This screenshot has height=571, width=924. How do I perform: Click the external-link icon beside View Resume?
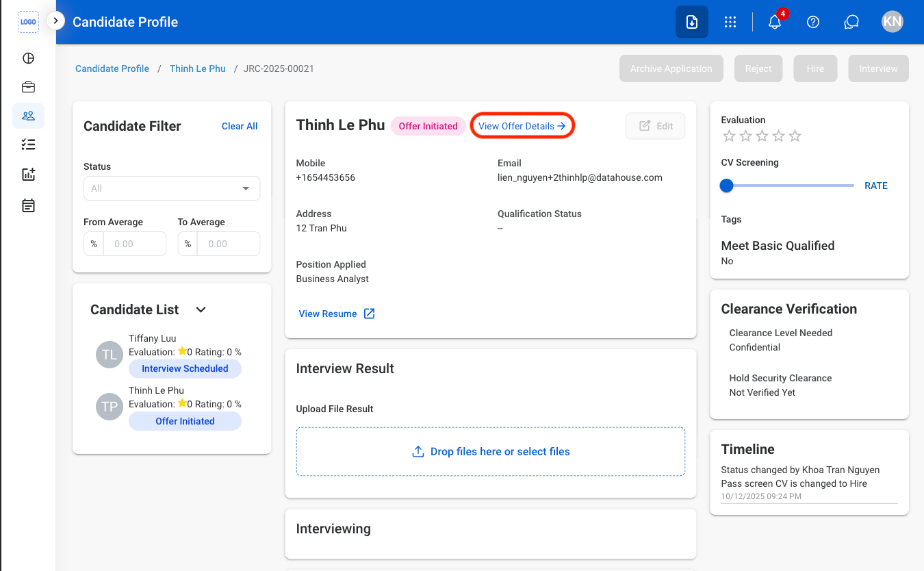tap(369, 314)
